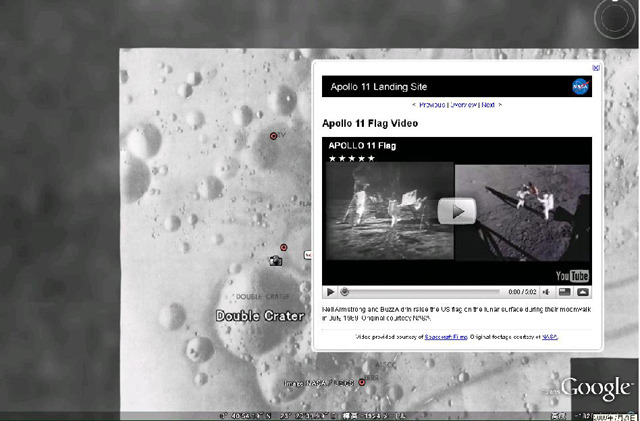
Task: Open the camera photo icon on the map
Action: (x=276, y=261)
